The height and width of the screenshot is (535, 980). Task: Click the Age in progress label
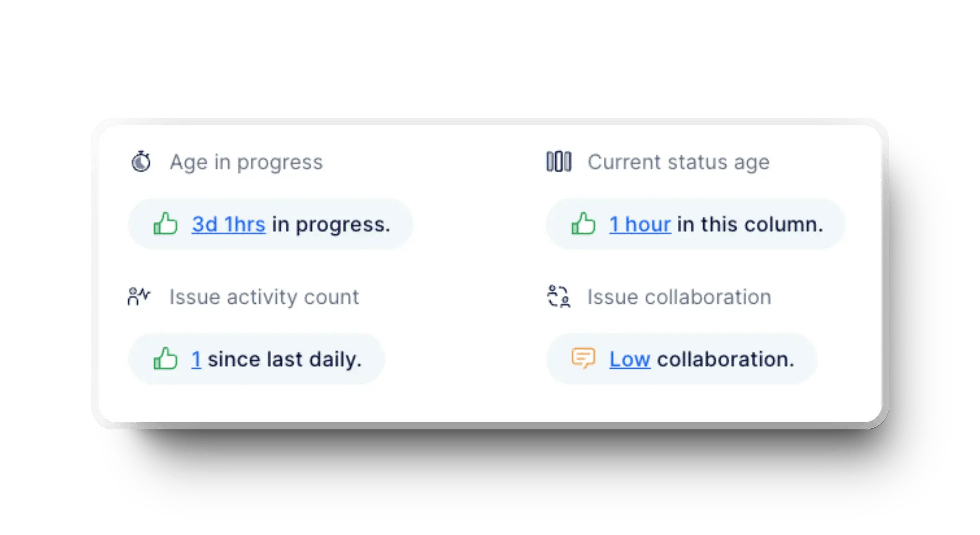[246, 162]
